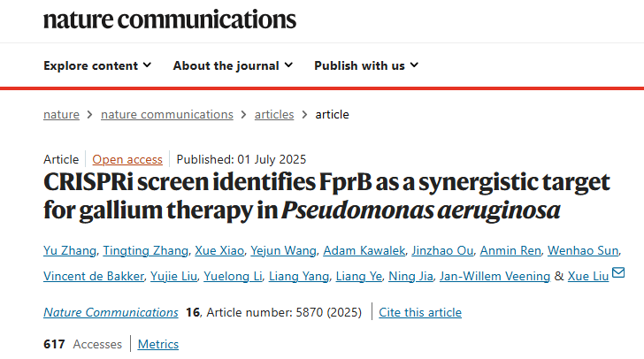Viewport: 644px width, 359px height.
Task: Open author Yu Zhang's details
Action: [x=72, y=251]
